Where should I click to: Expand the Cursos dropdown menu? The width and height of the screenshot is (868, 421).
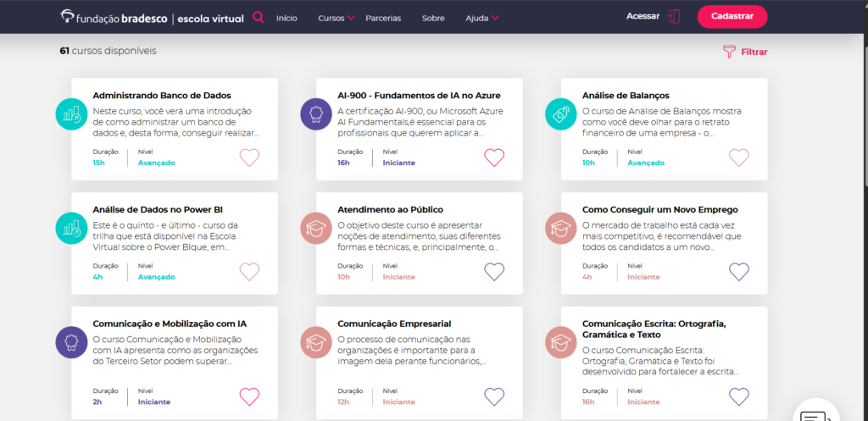click(x=336, y=19)
